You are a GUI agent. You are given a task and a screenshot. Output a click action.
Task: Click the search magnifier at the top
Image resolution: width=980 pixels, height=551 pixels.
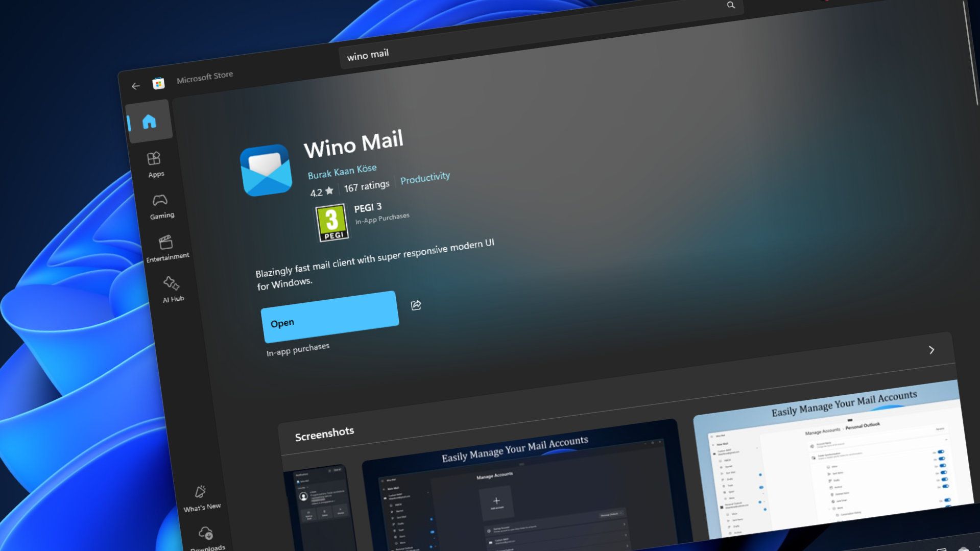click(x=731, y=6)
